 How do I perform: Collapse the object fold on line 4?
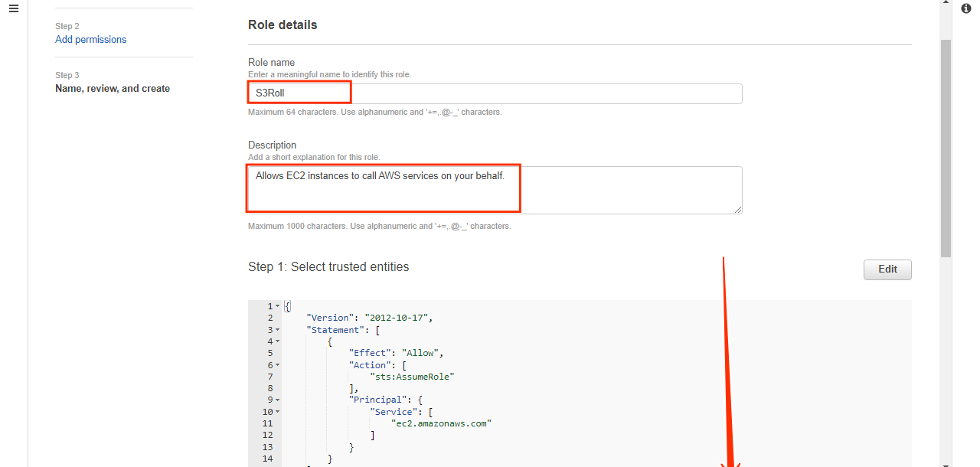click(277, 341)
